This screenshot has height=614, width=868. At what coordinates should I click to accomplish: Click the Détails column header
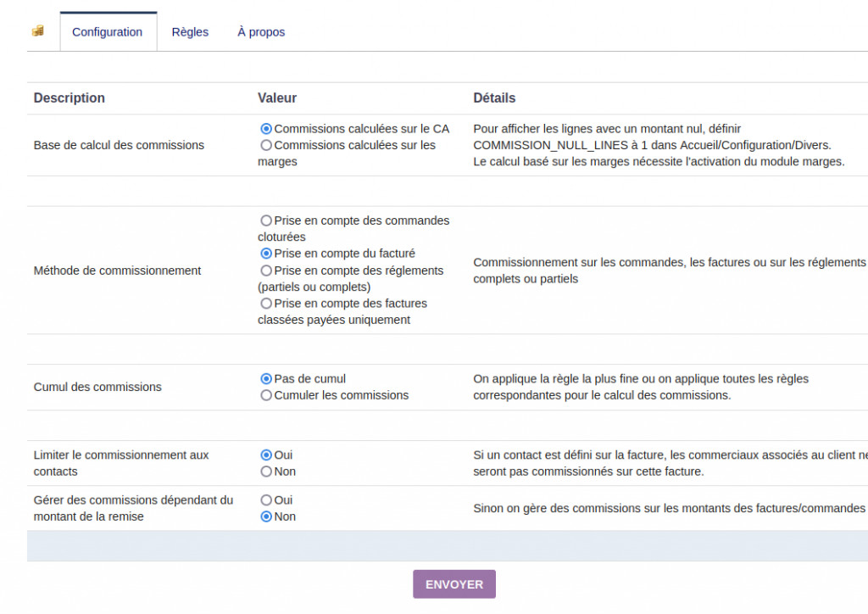coord(494,98)
